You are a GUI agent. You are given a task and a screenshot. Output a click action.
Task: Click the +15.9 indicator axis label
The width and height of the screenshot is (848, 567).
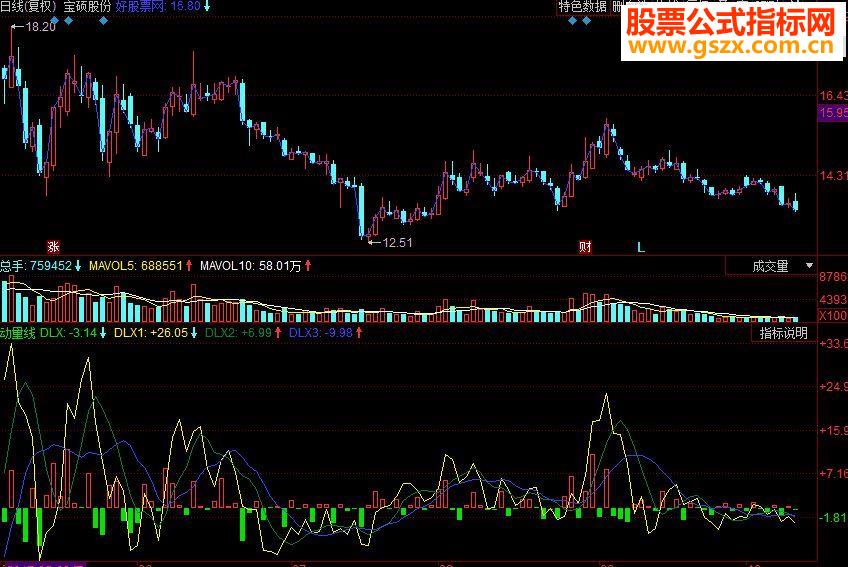(833, 431)
